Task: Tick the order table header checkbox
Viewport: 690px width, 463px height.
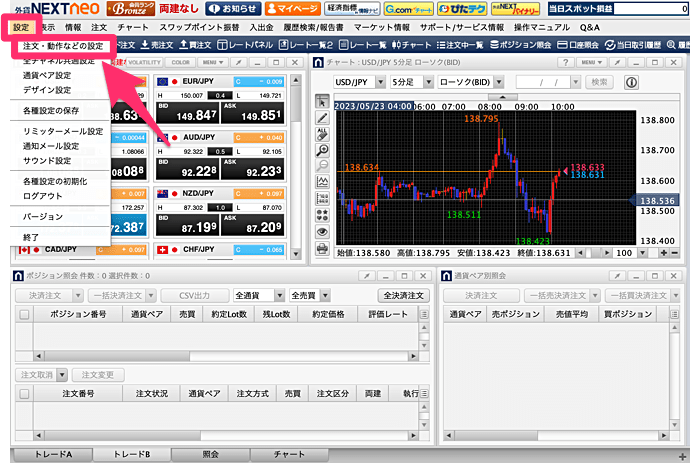Action: (24, 393)
